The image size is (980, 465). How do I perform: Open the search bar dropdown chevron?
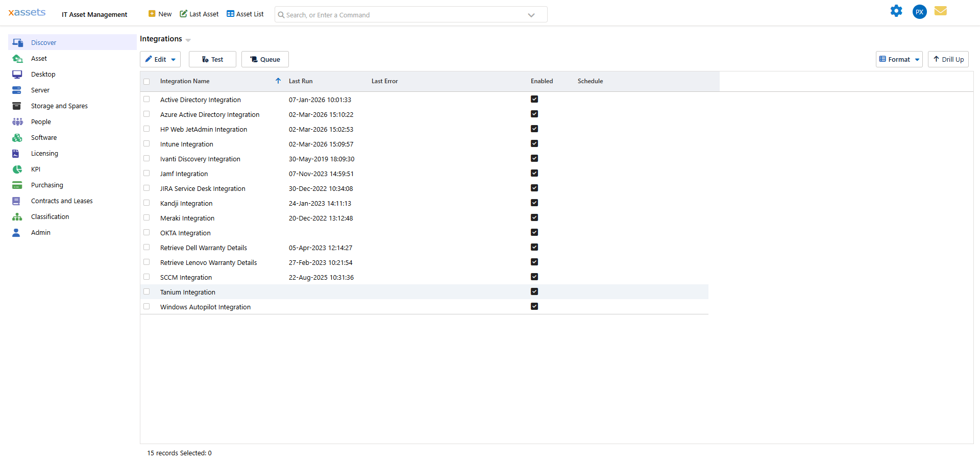531,14
